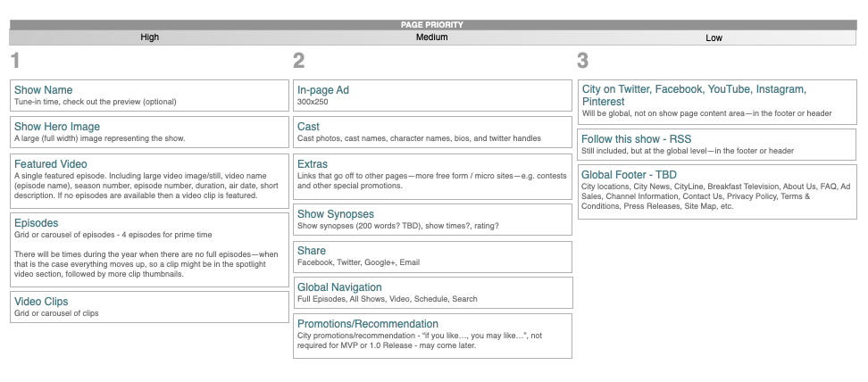Image resolution: width=868 pixels, height=382 pixels.
Task: Open the Featured Video section title
Action: point(51,164)
